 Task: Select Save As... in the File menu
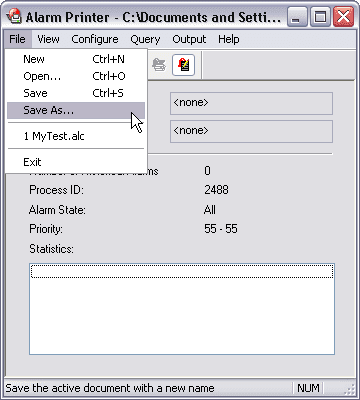(76, 110)
